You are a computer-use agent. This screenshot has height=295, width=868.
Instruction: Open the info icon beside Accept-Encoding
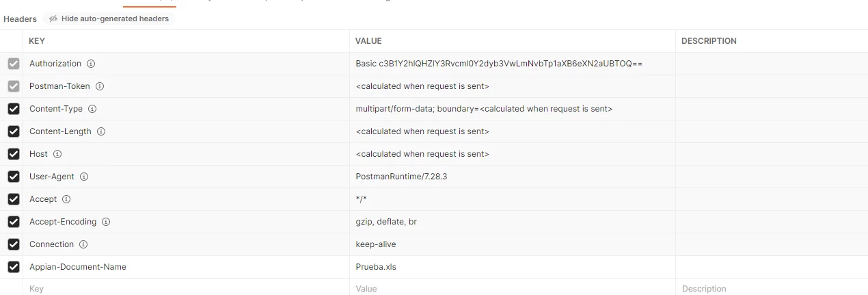106,222
